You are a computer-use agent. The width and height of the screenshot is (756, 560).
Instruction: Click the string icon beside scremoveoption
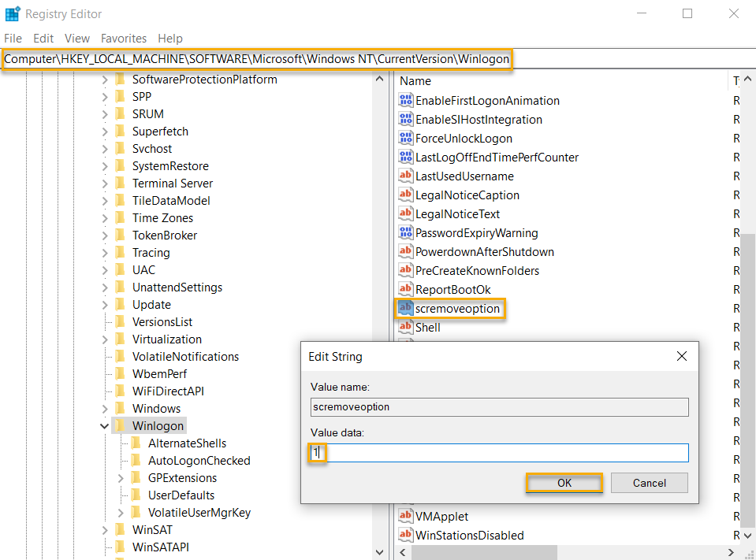coord(405,309)
